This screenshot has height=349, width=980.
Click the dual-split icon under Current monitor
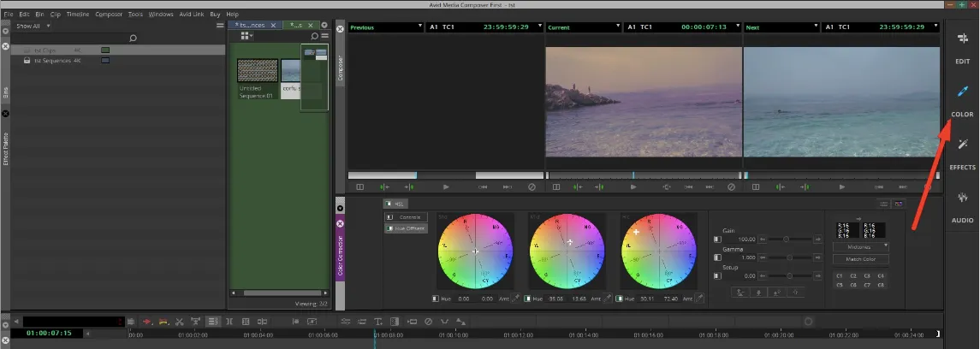click(557, 186)
